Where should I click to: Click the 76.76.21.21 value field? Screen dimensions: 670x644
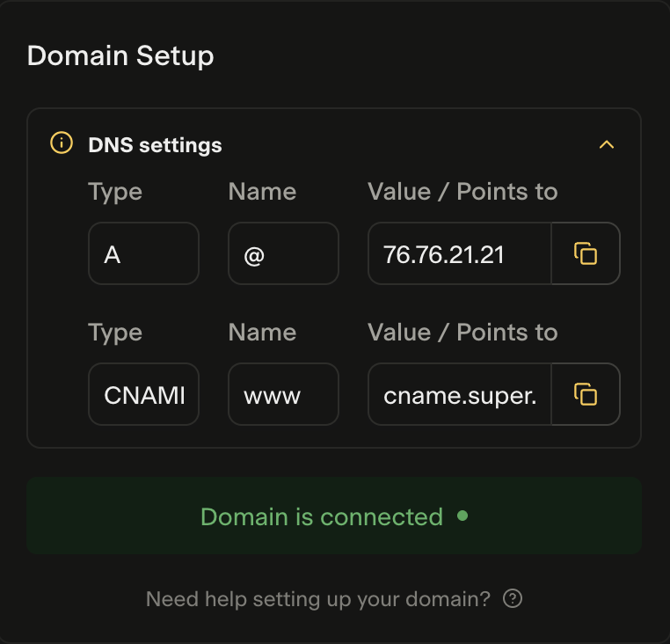coord(459,253)
